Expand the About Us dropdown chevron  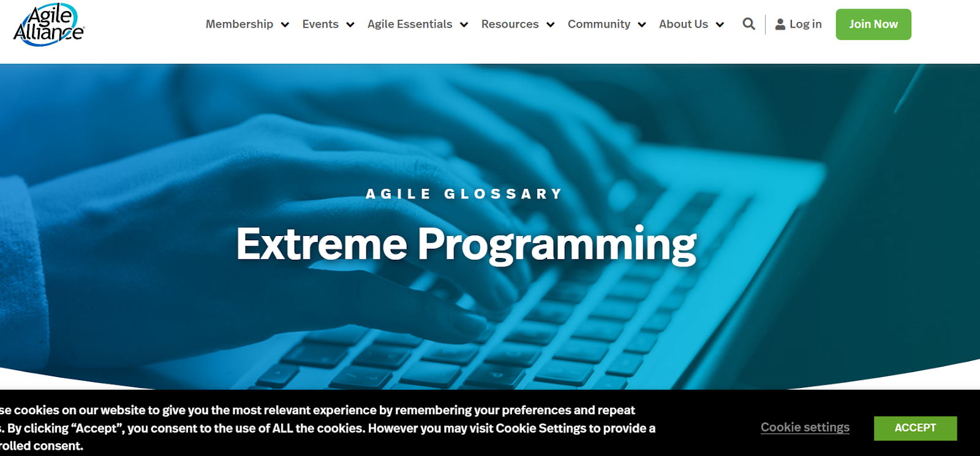pos(720,25)
